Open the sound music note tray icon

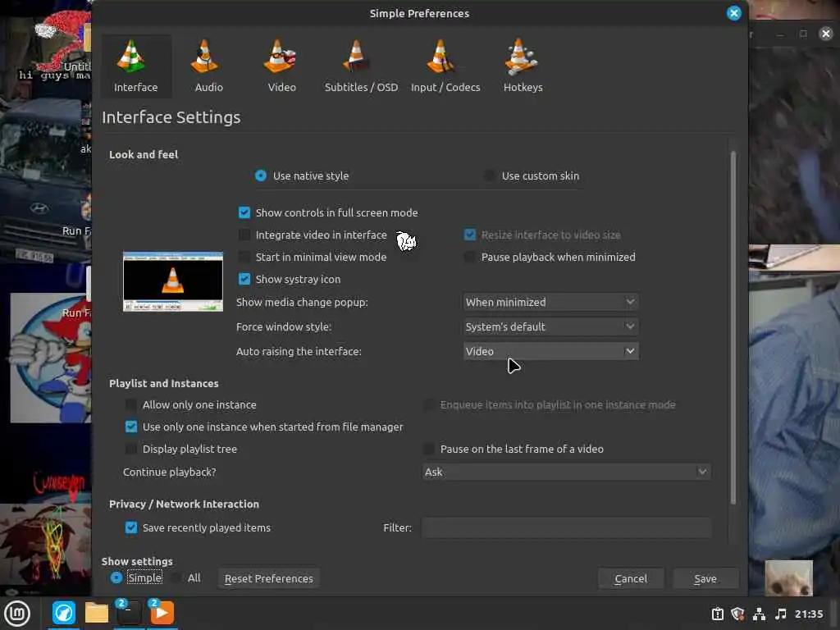tap(781, 614)
